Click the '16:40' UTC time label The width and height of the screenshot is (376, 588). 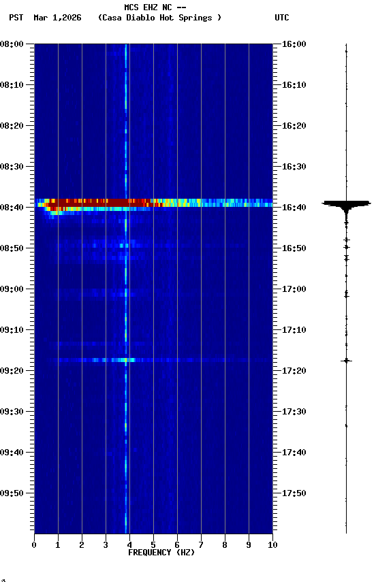click(x=294, y=208)
